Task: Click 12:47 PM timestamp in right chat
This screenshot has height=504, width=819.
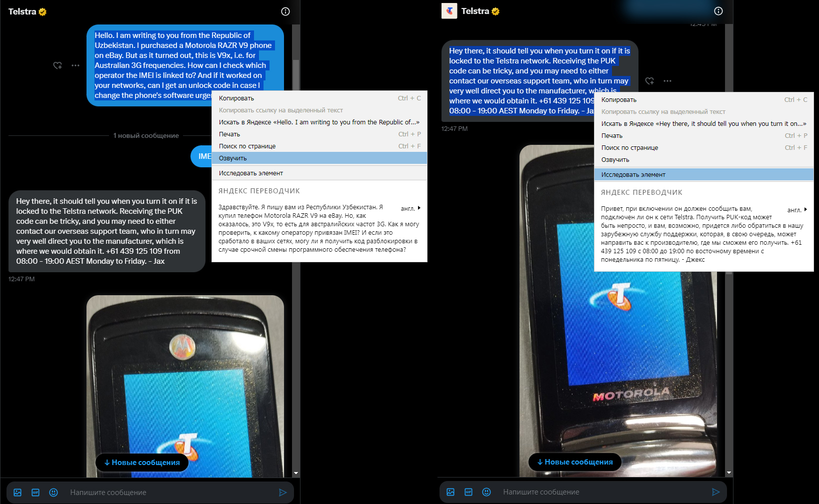Action: coord(454,129)
